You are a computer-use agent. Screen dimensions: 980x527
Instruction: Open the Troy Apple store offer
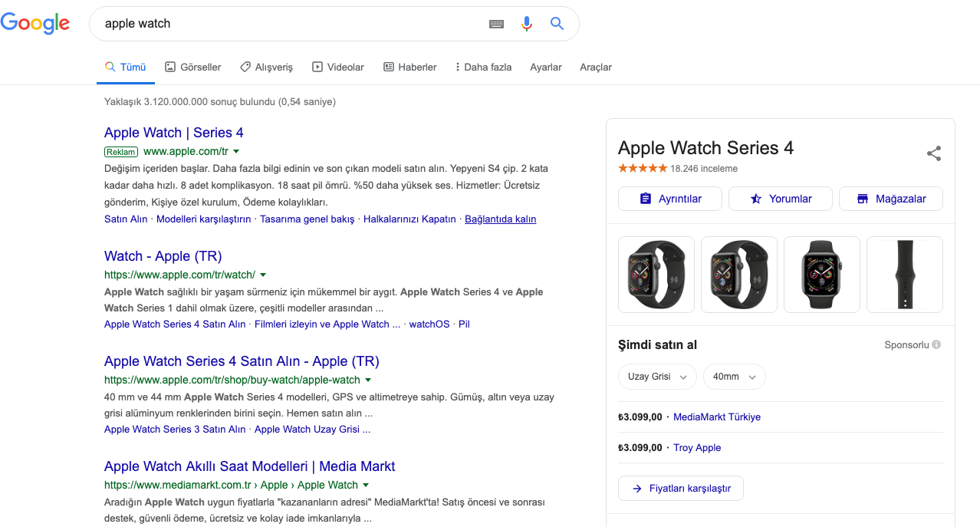[x=697, y=448]
